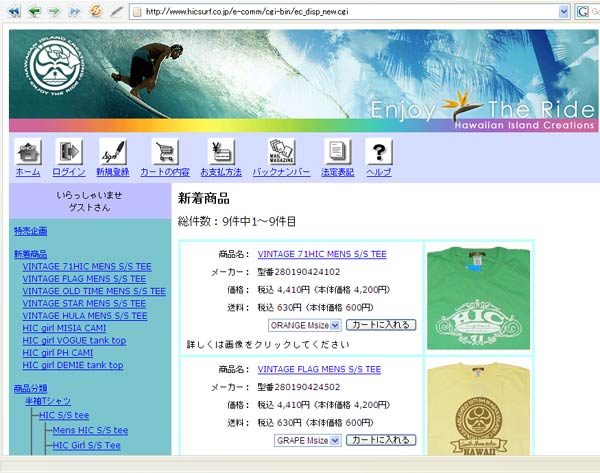Open the GRAPE Msize option dropdown

[307, 440]
